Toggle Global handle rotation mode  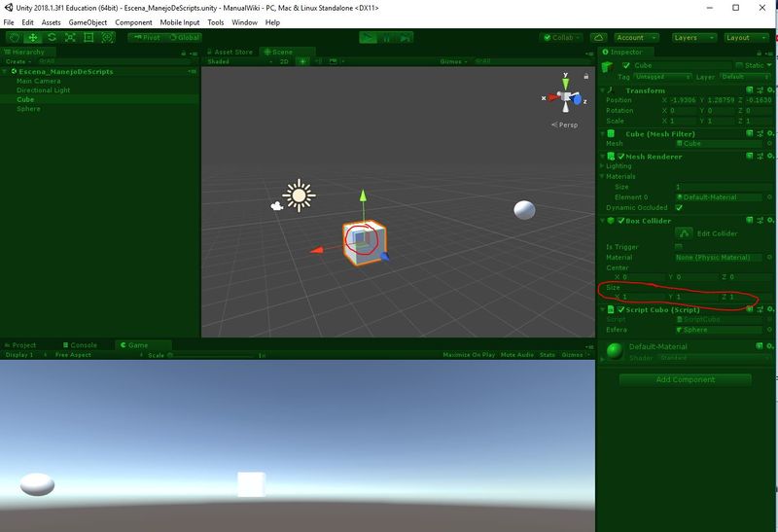click(x=184, y=38)
